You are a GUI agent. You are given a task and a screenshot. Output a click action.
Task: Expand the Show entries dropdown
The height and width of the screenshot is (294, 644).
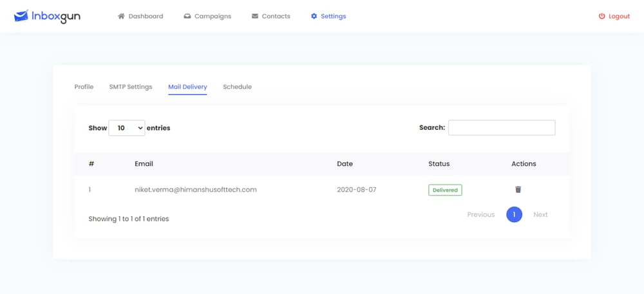(127, 128)
